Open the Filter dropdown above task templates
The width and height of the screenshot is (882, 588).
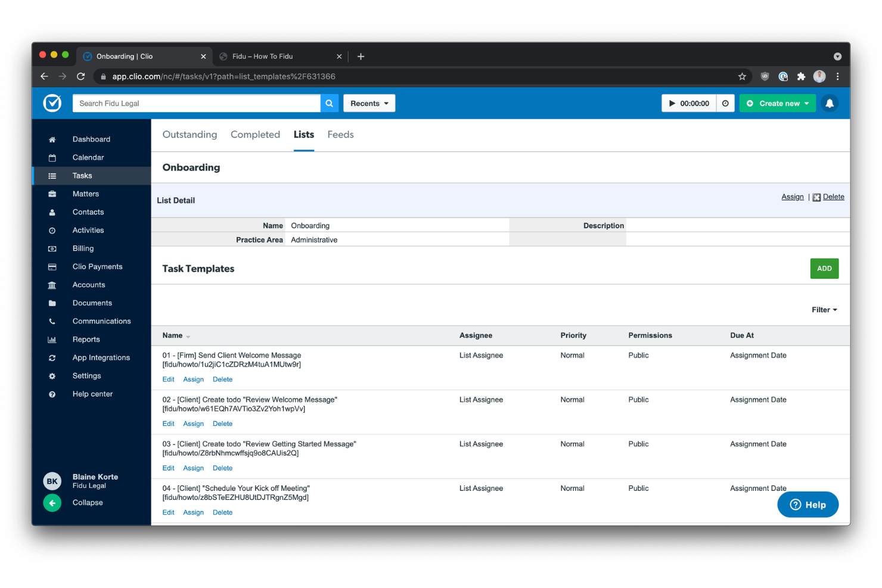(x=824, y=309)
